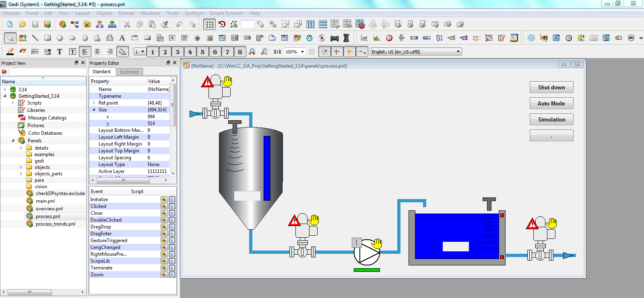The height and width of the screenshot is (298, 644).
Task: Choose the primitive Text 'A' tool
Action: pyautogui.click(x=122, y=38)
